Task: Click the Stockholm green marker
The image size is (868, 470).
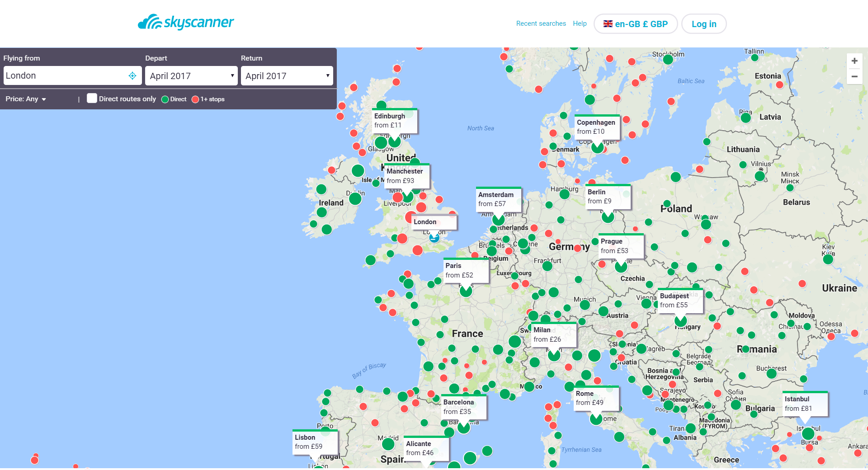Action: click(668, 60)
